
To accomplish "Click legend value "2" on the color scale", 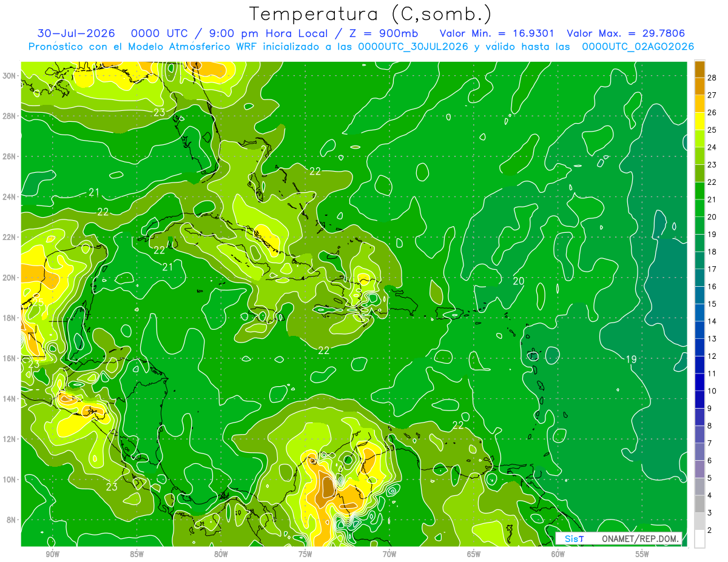I will click(709, 530).
